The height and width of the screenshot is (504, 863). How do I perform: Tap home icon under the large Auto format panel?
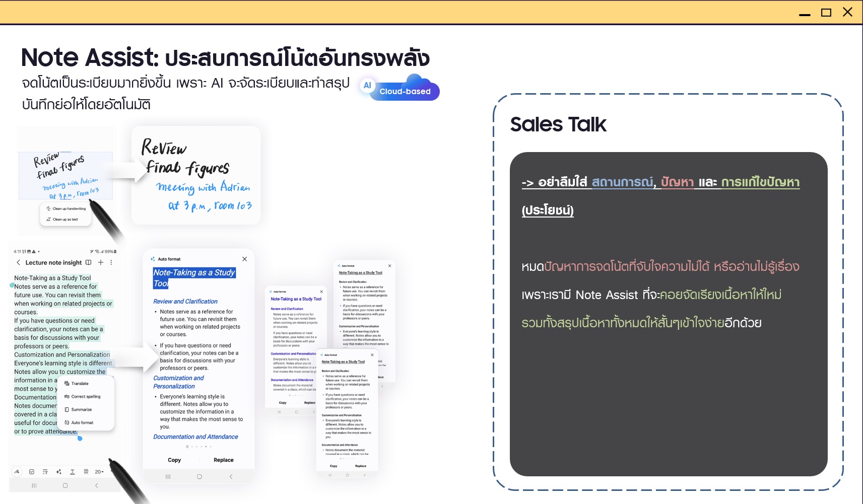(x=200, y=476)
